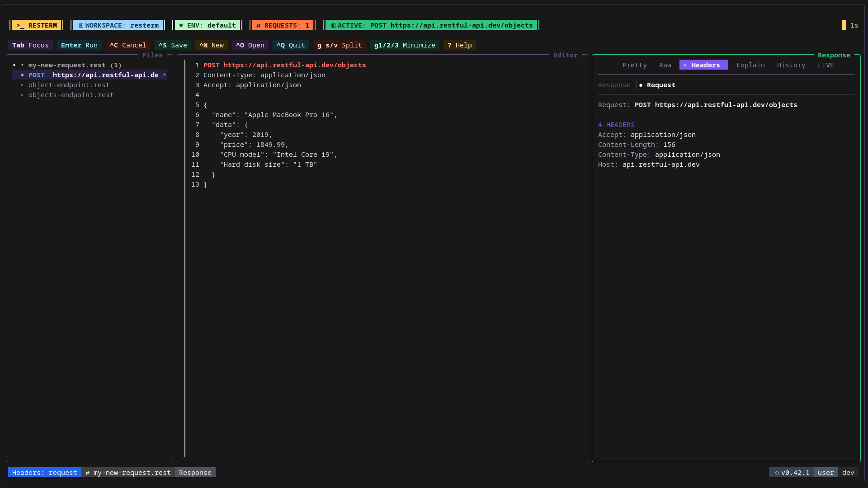868x488 pixels.
Task: Select the Headers tab
Action: (x=704, y=65)
